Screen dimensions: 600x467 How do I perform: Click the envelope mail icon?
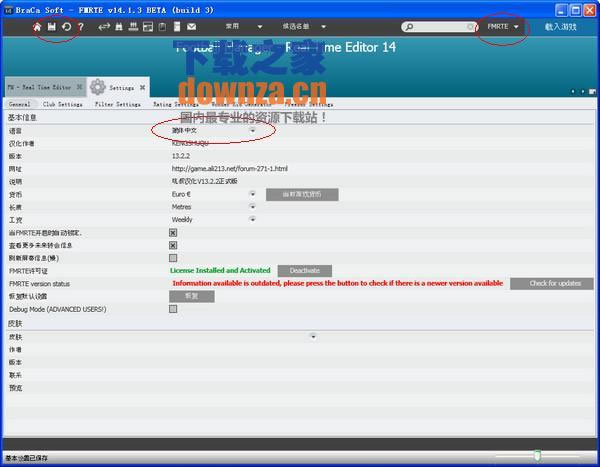191,26
